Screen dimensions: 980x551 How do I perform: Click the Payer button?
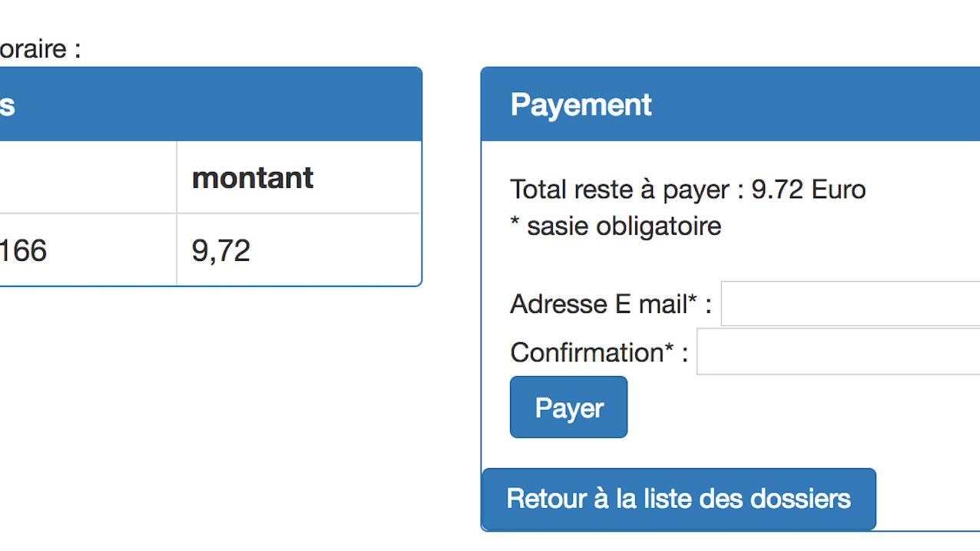pyautogui.click(x=568, y=407)
